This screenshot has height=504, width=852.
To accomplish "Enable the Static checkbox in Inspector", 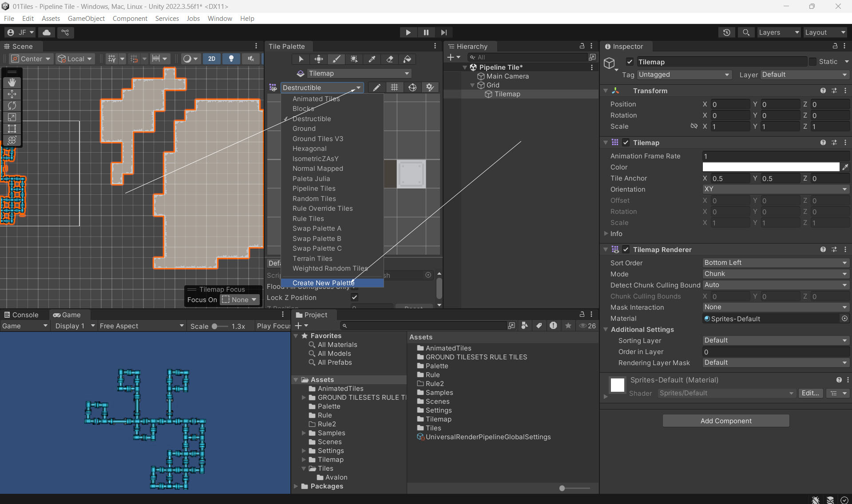I will [x=812, y=62].
